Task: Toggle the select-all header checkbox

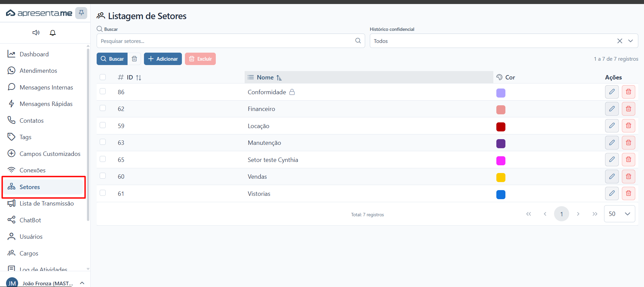Action: click(x=103, y=77)
